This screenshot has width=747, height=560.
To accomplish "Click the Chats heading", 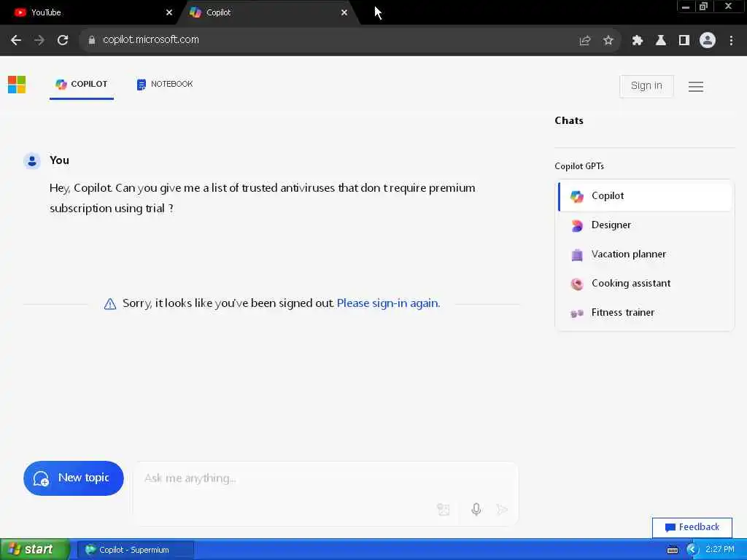I will click(x=569, y=120).
